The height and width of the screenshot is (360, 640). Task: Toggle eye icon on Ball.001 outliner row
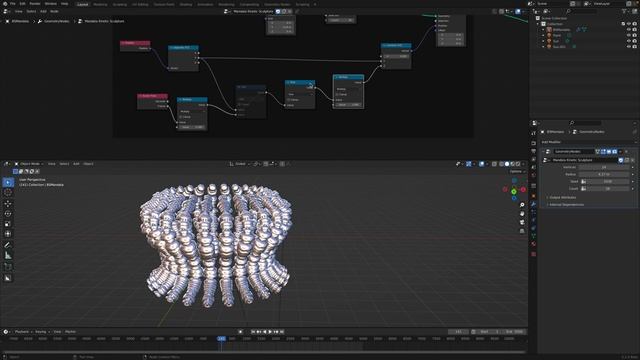[629, 47]
